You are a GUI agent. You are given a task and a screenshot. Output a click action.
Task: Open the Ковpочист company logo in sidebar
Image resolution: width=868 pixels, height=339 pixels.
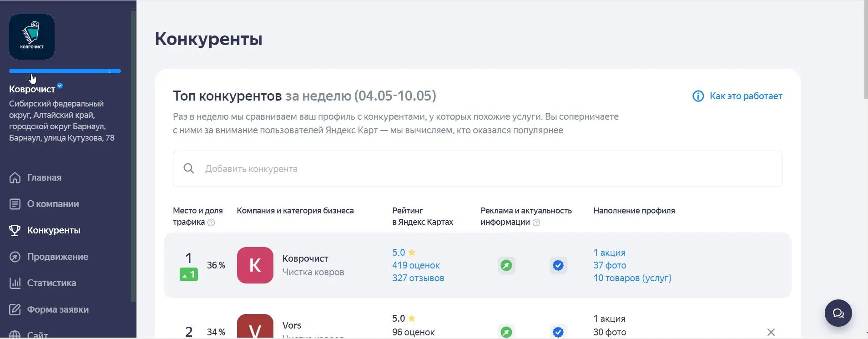click(32, 37)
